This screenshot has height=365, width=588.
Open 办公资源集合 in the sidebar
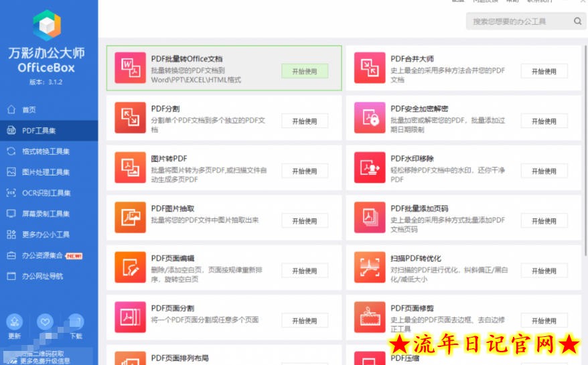click(49, 255)
